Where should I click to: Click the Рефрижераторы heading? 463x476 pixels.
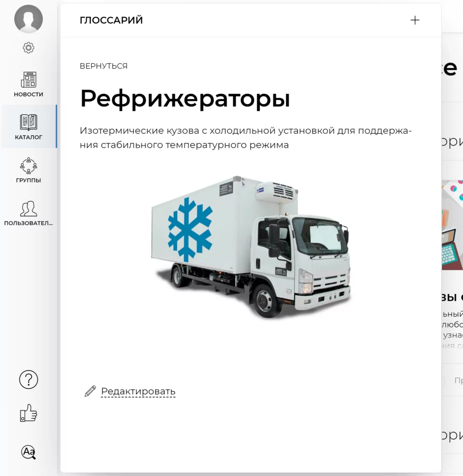point(185,99)
